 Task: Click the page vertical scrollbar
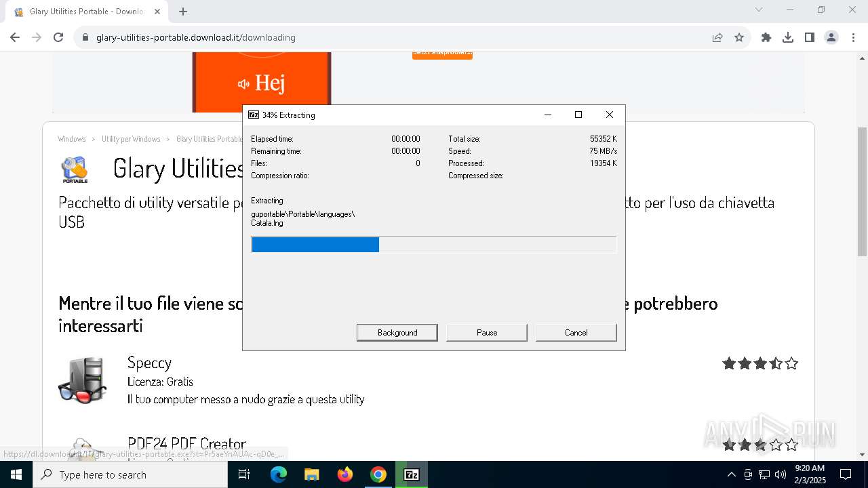tap(862, 192)
